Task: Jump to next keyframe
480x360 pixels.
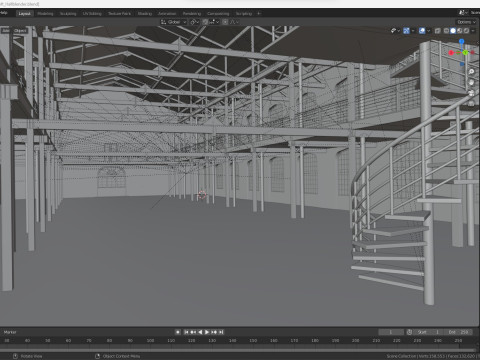Action: [214, 332]
